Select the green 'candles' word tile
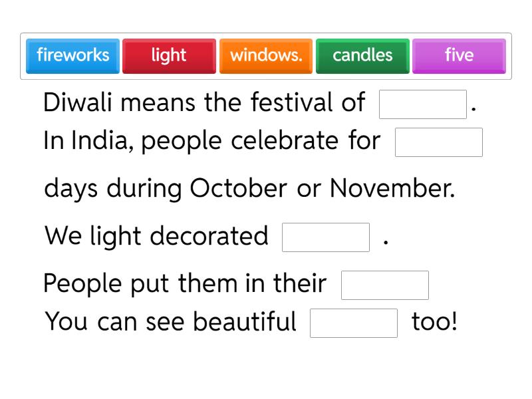 362,56
